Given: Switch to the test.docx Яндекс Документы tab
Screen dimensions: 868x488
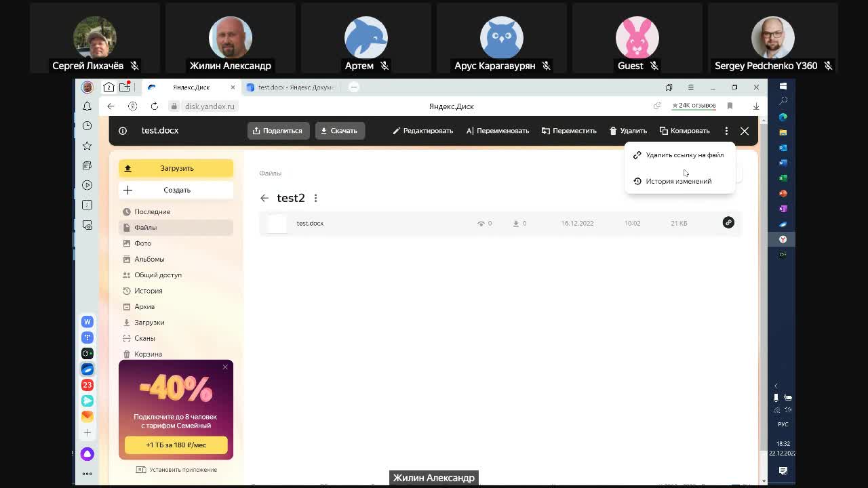Looking at the screenshot, I should pyautogui.click(x=292, y=87).
